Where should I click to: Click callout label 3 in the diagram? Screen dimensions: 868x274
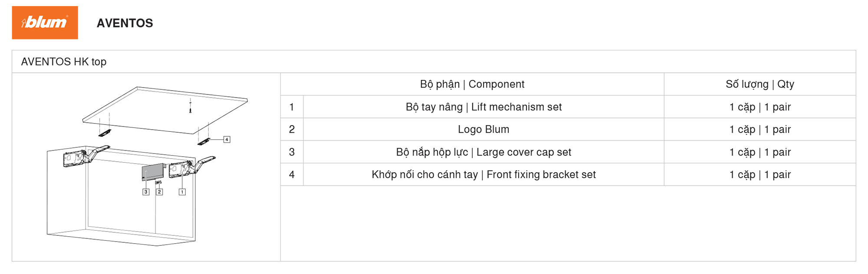(x=146, y=192)
